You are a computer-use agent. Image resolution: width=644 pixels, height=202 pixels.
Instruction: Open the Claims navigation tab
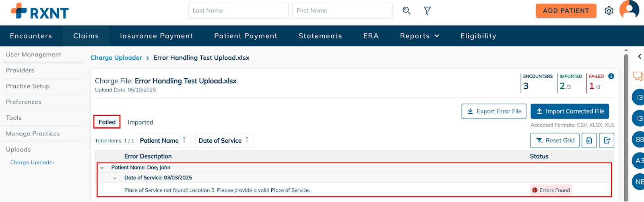coord(86,36)
